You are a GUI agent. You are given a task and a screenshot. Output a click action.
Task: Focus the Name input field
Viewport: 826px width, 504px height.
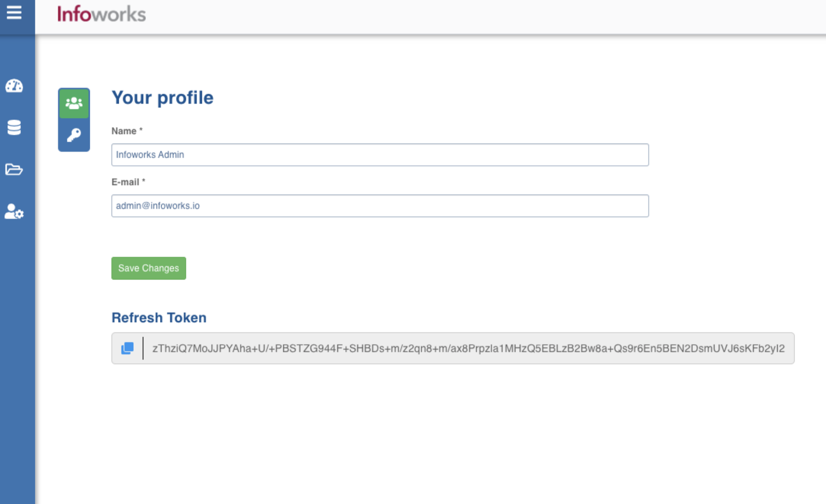[x=380, y=155]
